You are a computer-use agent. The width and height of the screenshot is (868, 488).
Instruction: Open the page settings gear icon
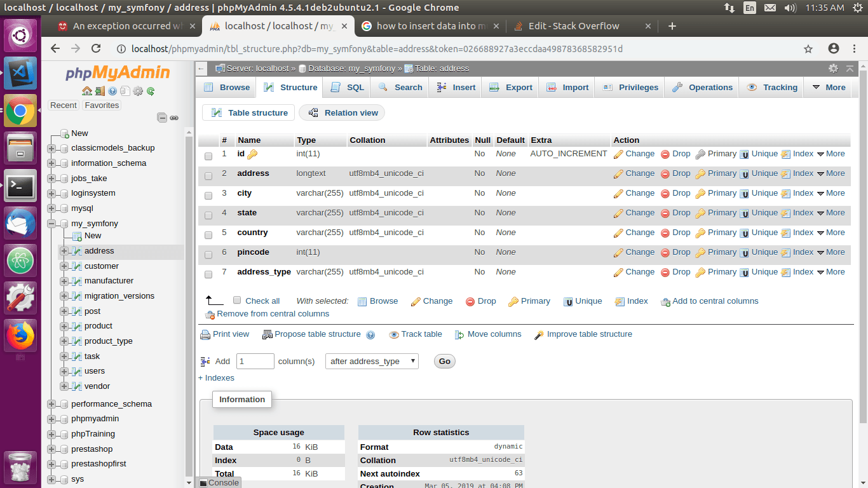[833, 69]
